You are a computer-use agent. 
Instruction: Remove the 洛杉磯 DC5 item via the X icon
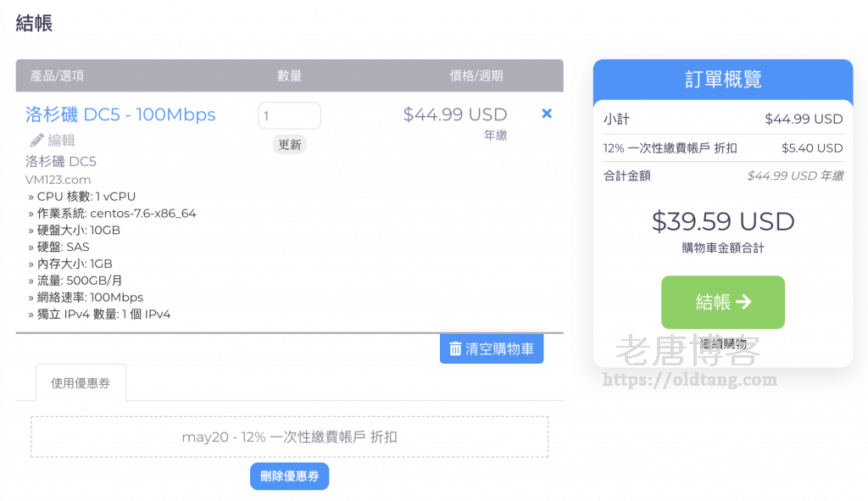pos(546,113)
